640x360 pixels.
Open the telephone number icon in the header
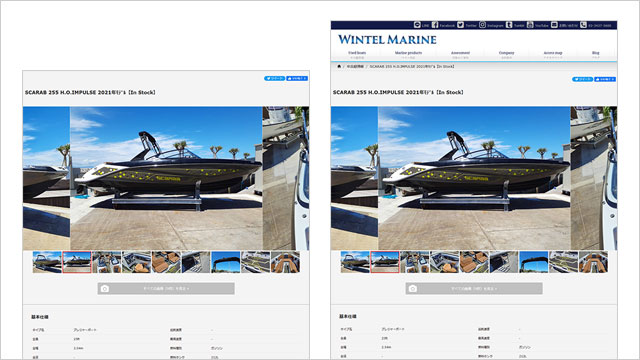(584, 25)
